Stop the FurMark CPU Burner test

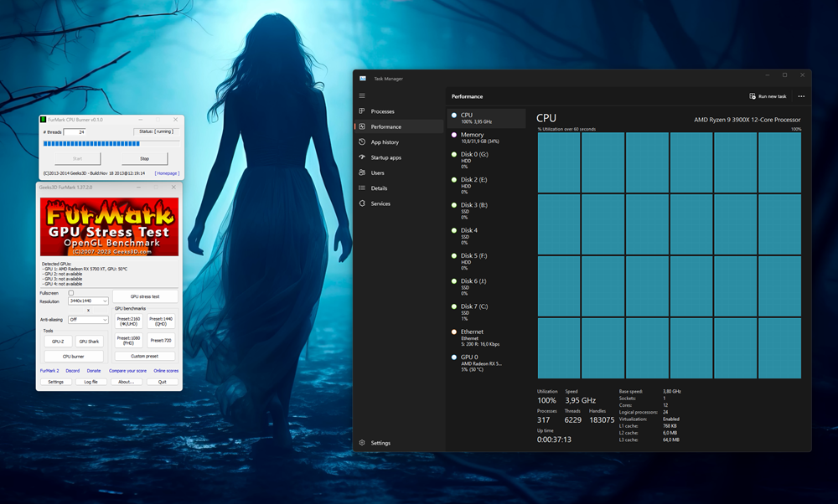coord(144,158)
